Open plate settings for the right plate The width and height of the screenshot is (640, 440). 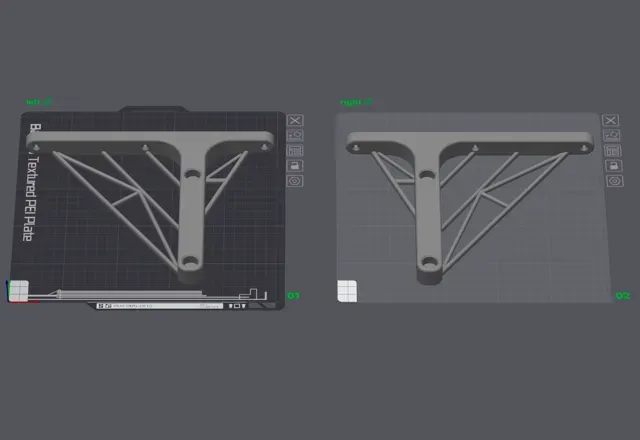(x=614, y=181)
